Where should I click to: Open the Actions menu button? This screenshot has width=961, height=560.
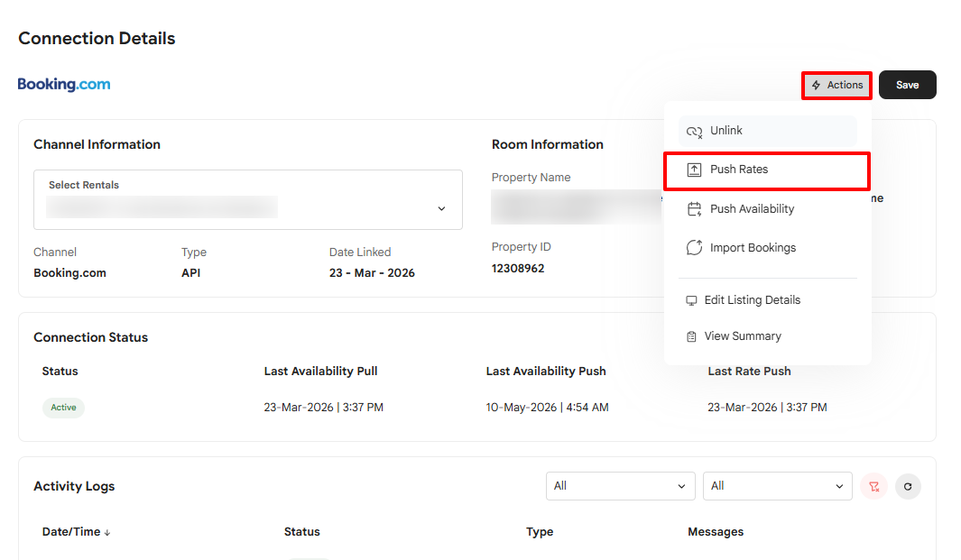(836, 85)
